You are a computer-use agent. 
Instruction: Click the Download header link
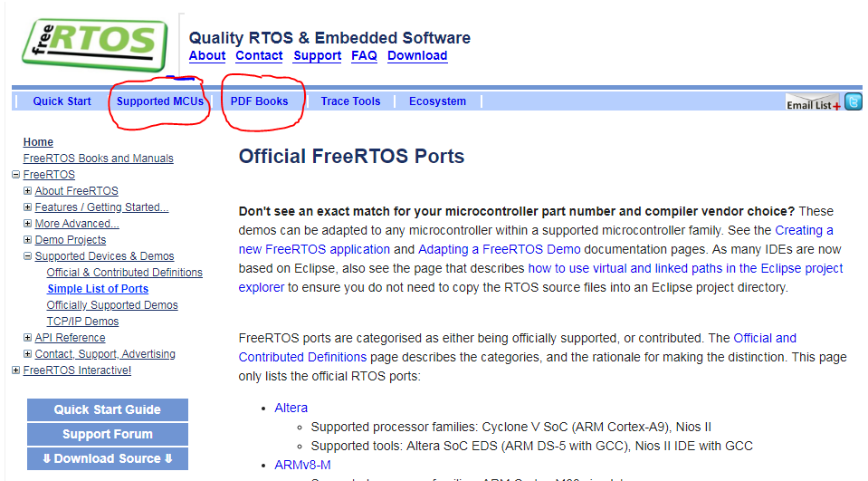[x=417, y=56]
